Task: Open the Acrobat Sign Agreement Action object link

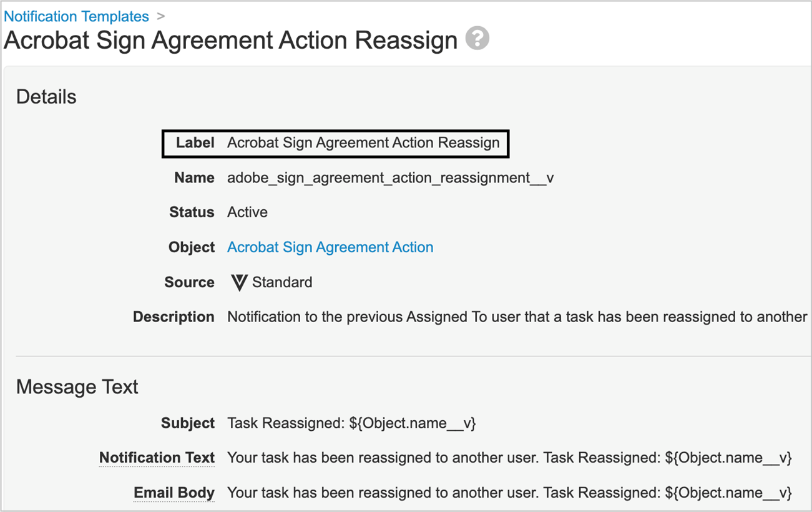Action: [x=330, y=247]
